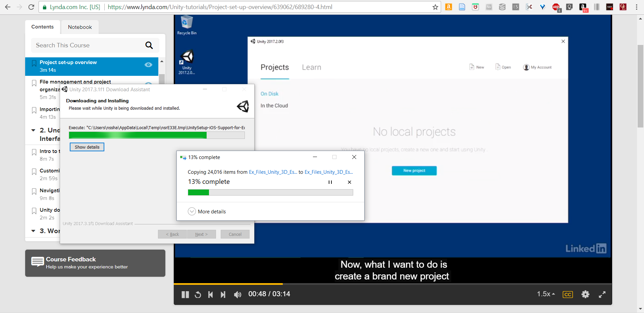Open video settings gear
This screenshot has height=313, width=644.
coord(585,294)
